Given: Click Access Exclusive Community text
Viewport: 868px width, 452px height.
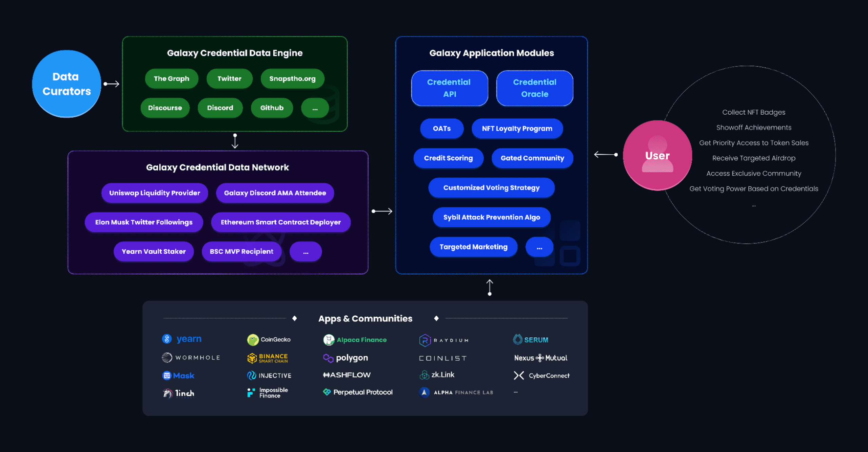Looking at the screenshot, I should coord(754,173).
